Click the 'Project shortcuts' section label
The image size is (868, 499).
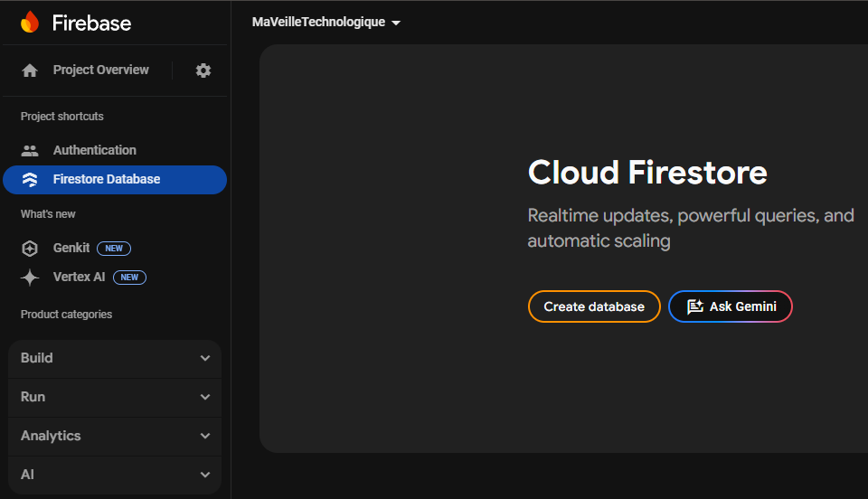pyautogui.click(x=62, y=117)
